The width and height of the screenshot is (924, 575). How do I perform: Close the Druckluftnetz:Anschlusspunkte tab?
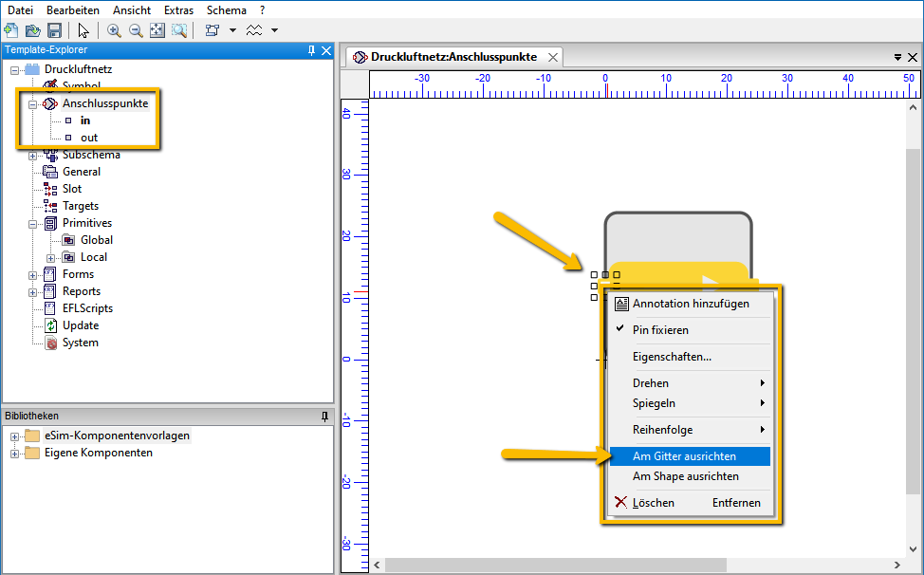[x=553, y=57]
